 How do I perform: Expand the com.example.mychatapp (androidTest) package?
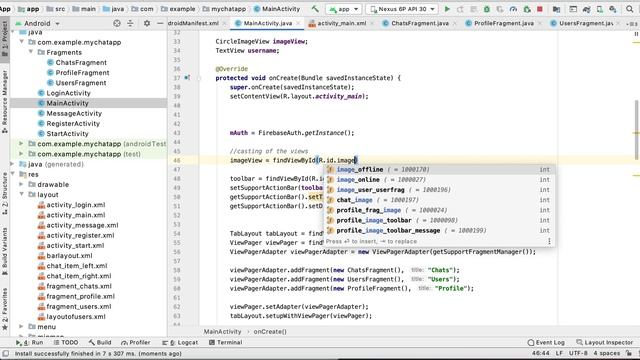coord(21,144)
